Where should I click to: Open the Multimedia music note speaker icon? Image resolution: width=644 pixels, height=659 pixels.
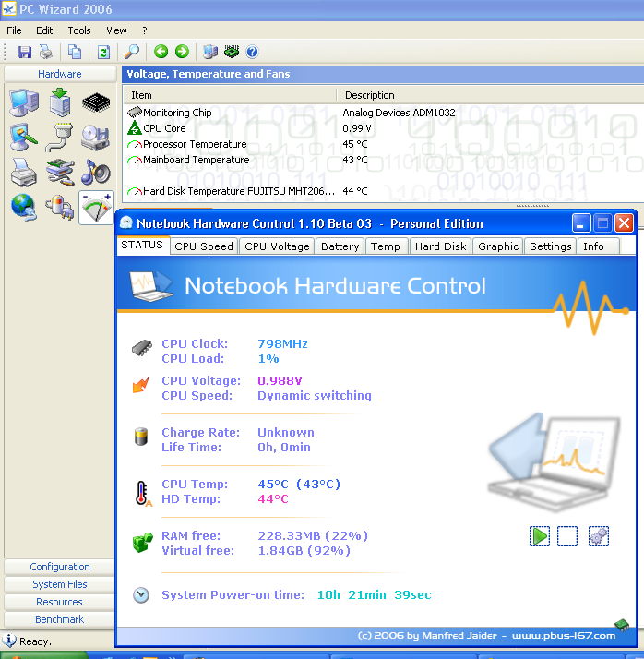tap(96, 173)
